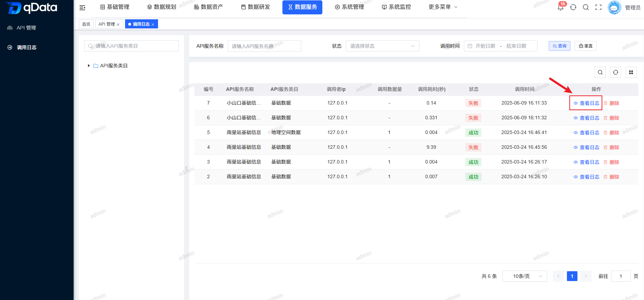The width and height of the screenshot is (644, 300).
Task: Focus the API服务名称 input field
Action: click(265, 46)
